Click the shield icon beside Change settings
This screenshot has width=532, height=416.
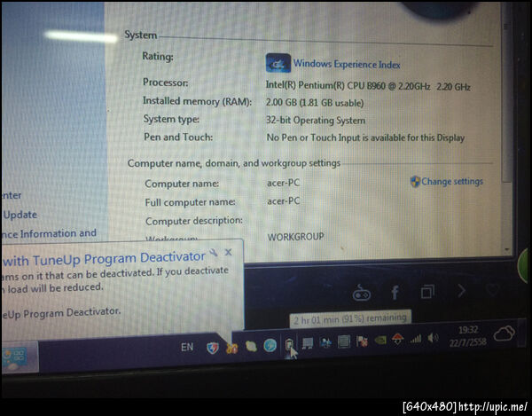click(x=415, y=182)
